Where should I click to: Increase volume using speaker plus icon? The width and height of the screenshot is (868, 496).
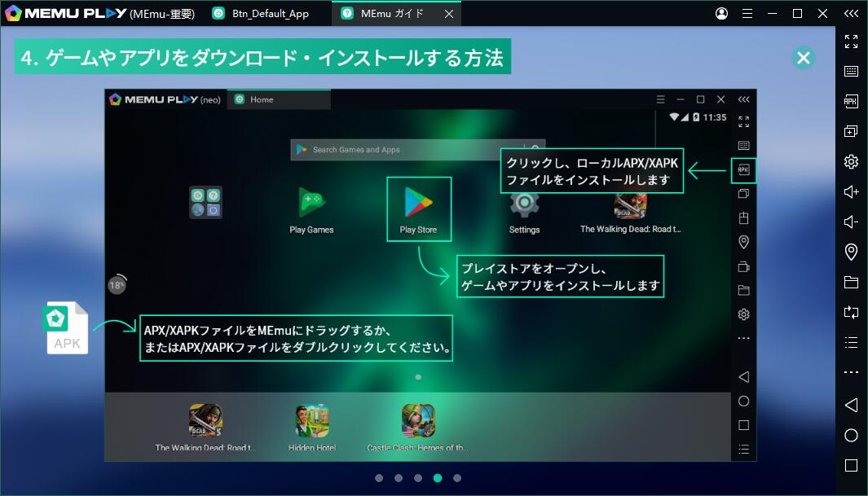(851, 192)
